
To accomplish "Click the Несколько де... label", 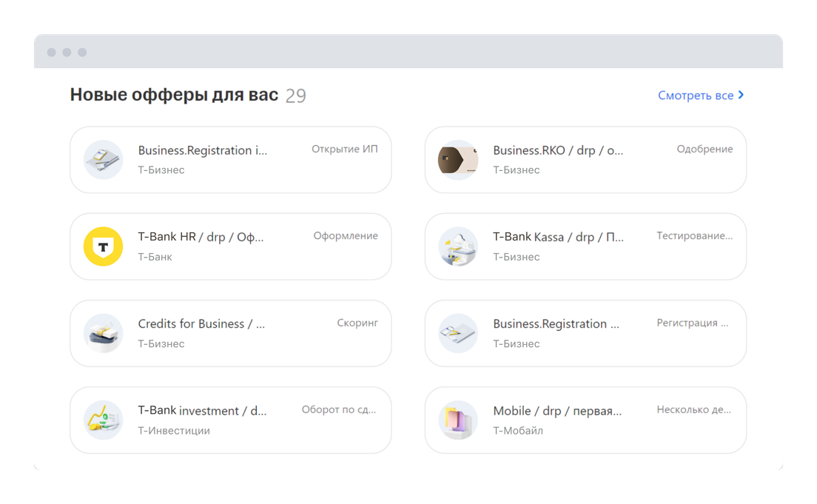I will 693,410.
